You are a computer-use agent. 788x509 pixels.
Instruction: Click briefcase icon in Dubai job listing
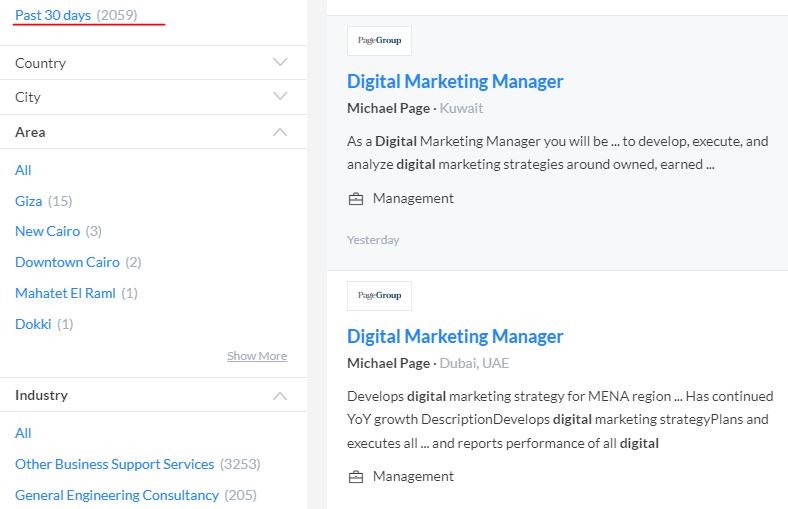356,476
